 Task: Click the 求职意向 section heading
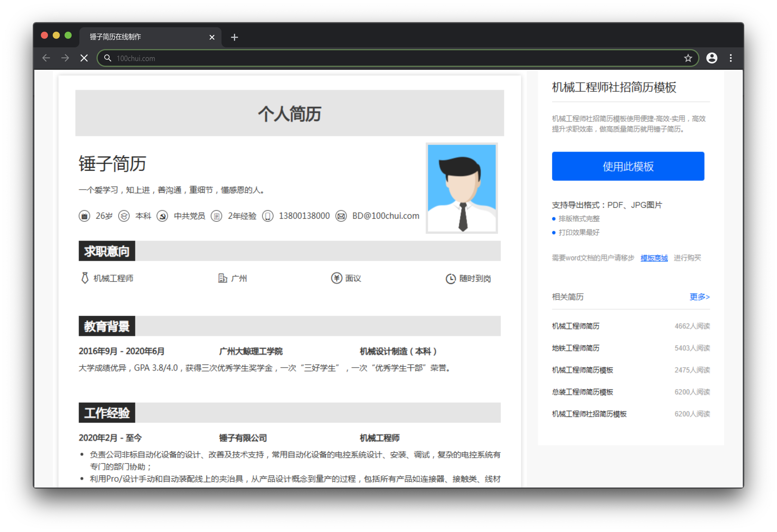(107, 251)
